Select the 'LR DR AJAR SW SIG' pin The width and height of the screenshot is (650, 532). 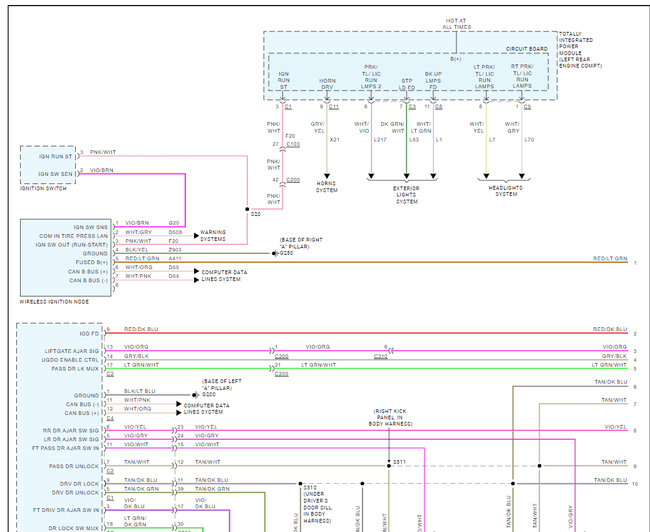point(71,440)
